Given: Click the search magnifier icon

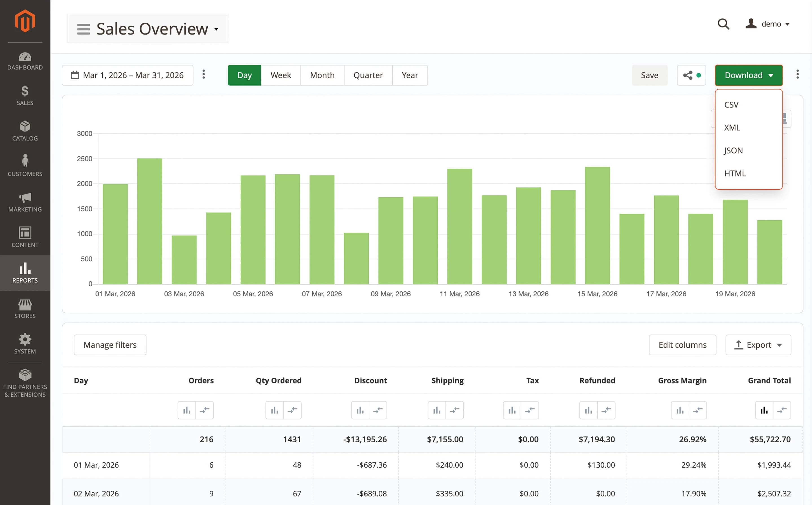Looking at the screenshot, I should click(723, 24).
